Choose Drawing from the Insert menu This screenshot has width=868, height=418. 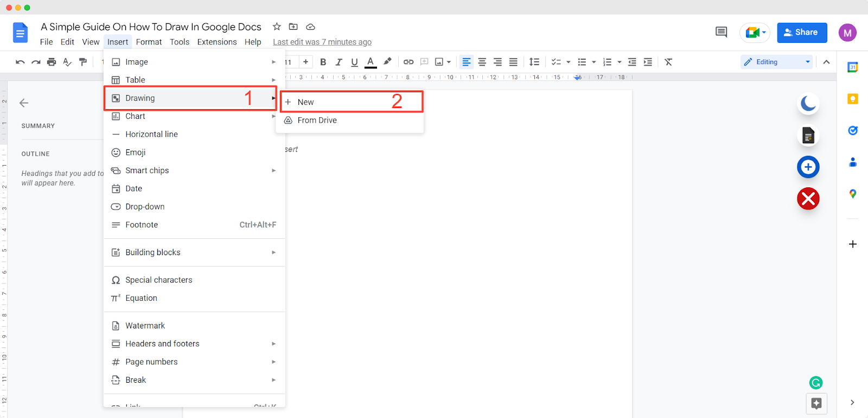[190, 98]
